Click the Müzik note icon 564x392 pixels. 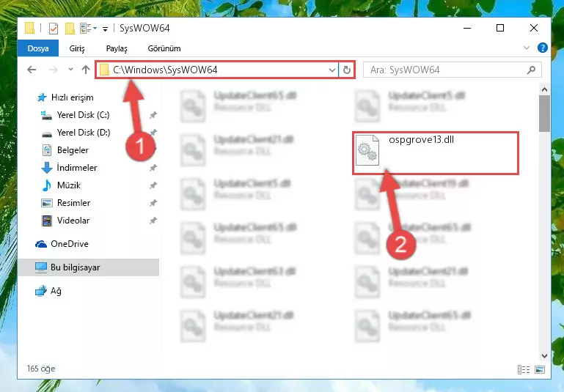click(x=47, y=185)
